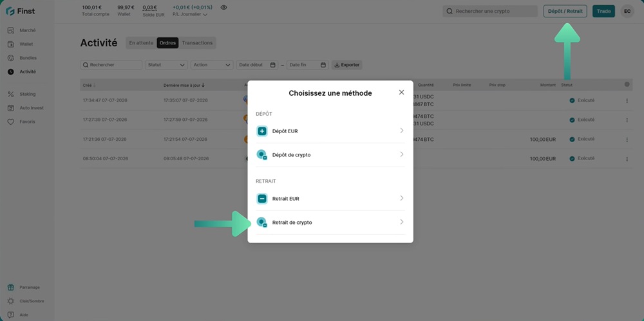This screenshot has height=321, width=644.
Task: Click chevron on Retrait de crypto row
Action: (402, 222)
